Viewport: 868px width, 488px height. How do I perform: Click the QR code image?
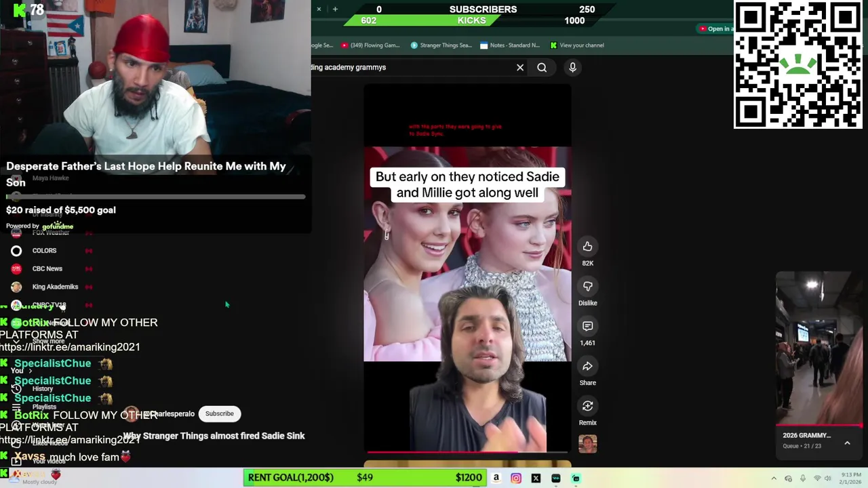[x=798, y=64]
